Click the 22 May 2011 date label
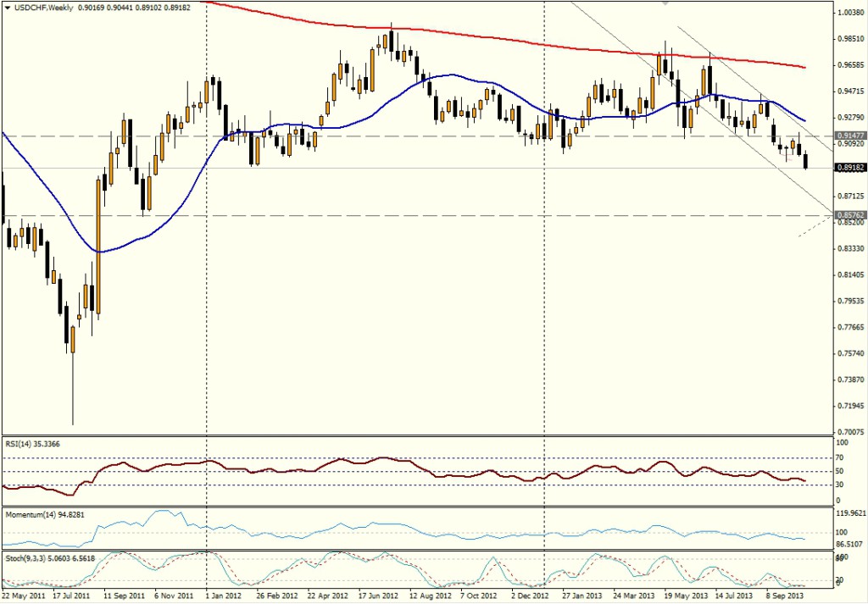This screenshot has height=604, width=868. 25,596
